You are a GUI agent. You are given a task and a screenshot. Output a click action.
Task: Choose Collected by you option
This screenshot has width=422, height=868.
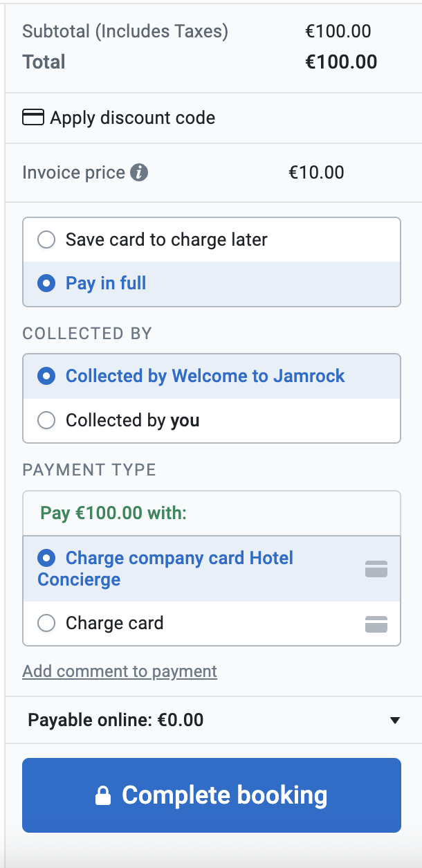pyautogui.click(x=46, y=420)
